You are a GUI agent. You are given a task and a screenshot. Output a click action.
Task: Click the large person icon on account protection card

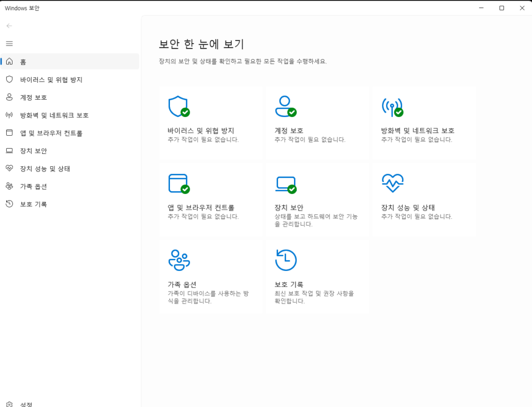pyautogui.click(x=286, y=106)
